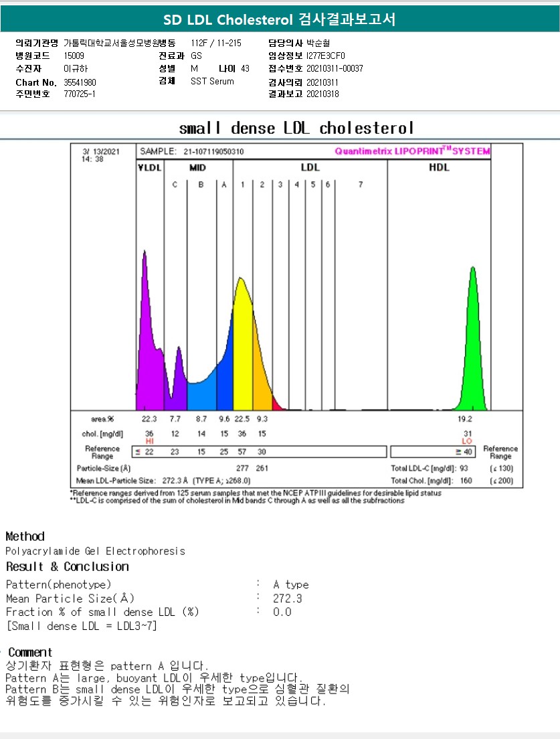Click the '[Small dense LDL = LDL3~7]' note
This screenshot has width=560, height=739.
(81, 626)
